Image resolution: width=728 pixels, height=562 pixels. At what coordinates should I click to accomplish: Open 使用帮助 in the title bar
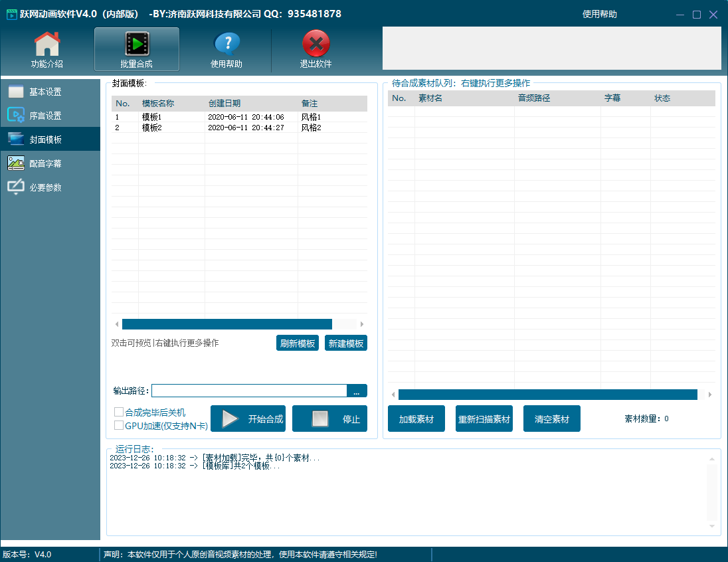click(x=599, y=14)
